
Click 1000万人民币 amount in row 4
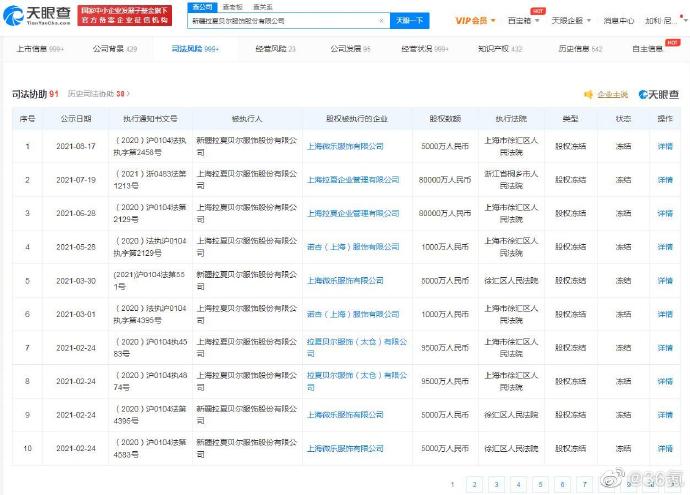(x=445, y=247)
